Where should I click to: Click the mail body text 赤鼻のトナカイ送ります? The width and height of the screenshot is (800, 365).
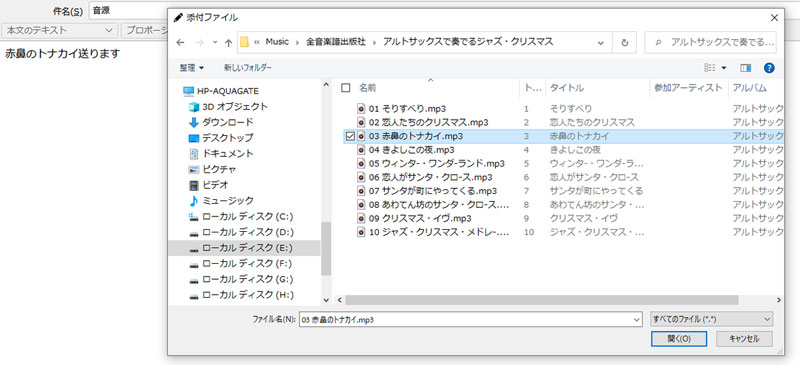pos(63,54)
